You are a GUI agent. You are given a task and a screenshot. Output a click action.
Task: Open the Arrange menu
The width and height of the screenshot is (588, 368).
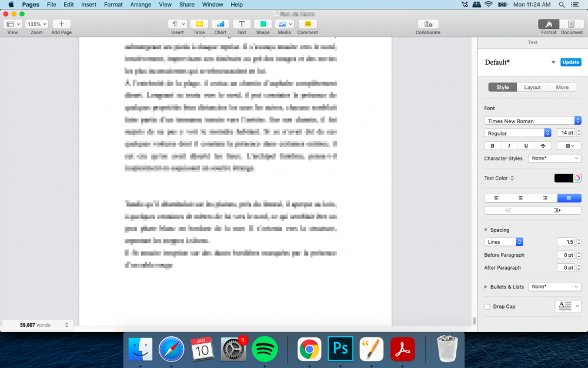tap(141, 5)
